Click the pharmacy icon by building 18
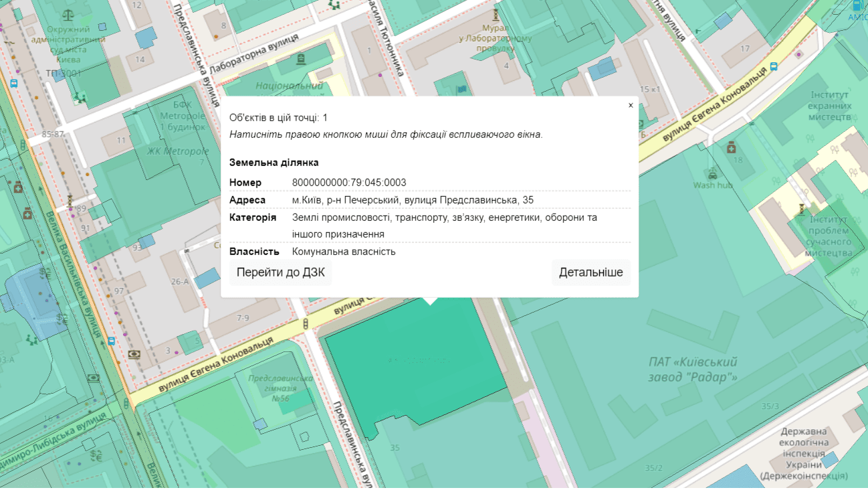Image resolution: width=868 pixels, height=492 pixels. [x=732, y=147]
